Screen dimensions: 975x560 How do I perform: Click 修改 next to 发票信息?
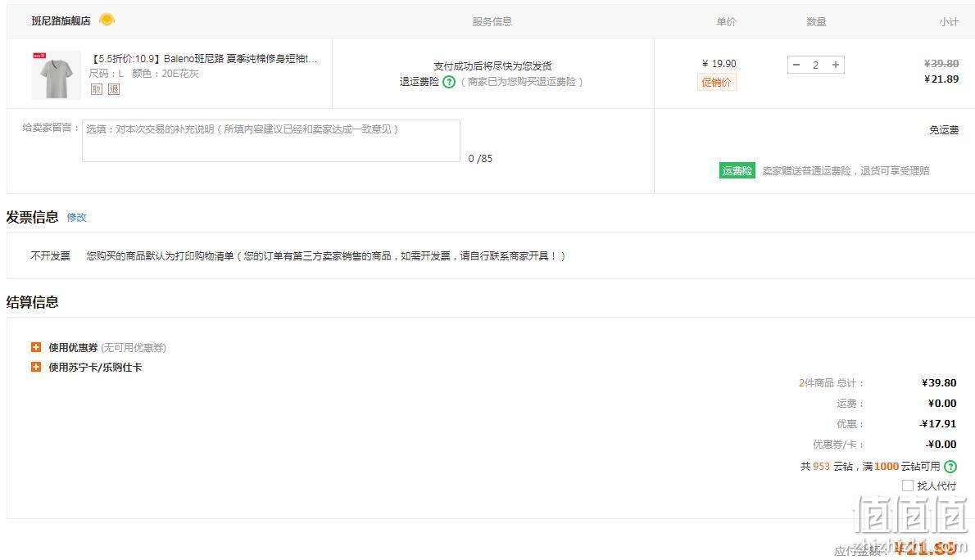tap(76, 217)
